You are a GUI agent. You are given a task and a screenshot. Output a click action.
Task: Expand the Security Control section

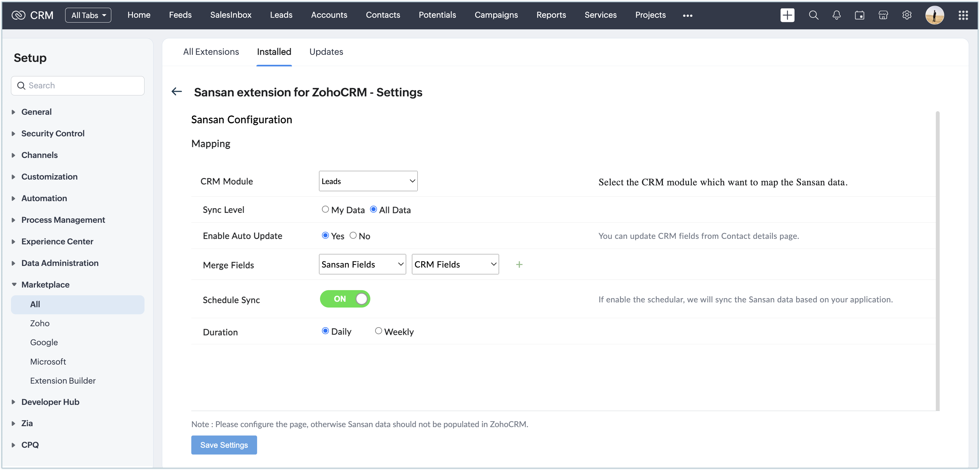tap(53, 133)
